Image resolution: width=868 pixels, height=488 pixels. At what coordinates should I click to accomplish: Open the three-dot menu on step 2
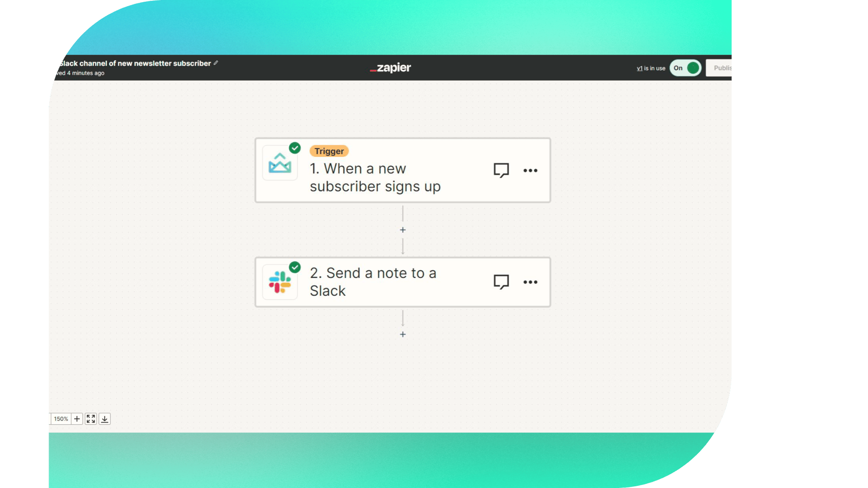point(530,282)
